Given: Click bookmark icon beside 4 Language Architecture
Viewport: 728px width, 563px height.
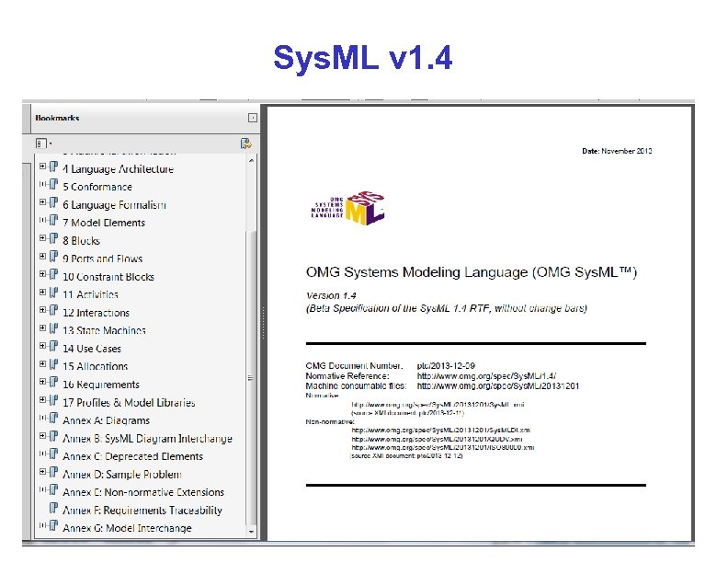Looking at the screenshot, I should click(54, 167).
